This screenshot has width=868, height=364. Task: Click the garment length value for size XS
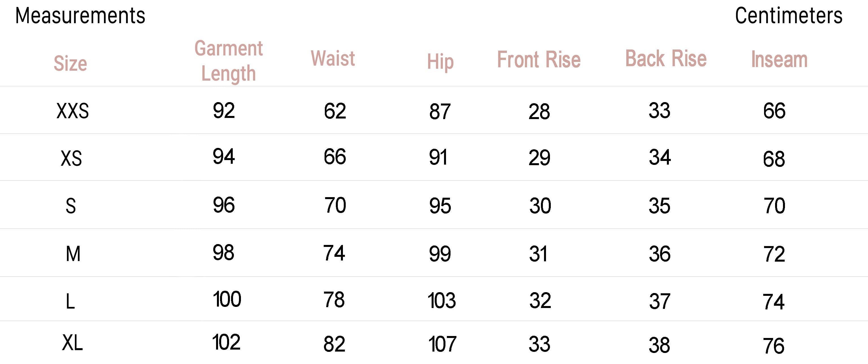click(x=223, y=156)
